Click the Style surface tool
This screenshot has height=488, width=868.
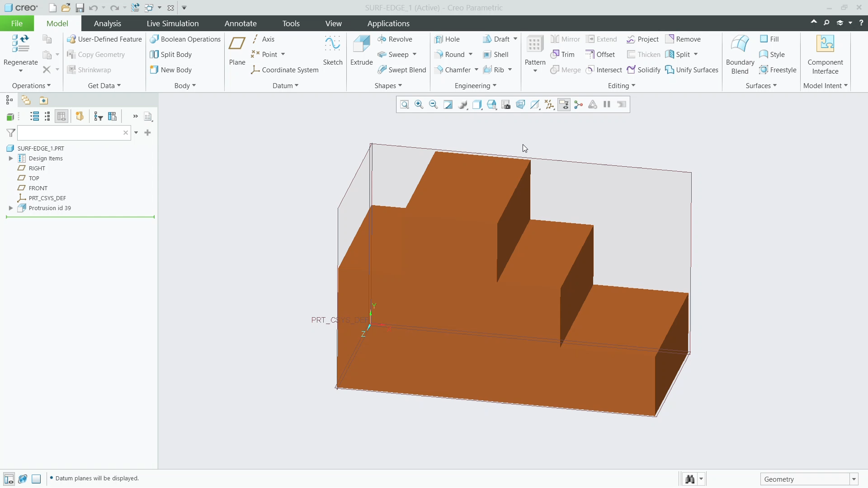click(x=772, y=55)
